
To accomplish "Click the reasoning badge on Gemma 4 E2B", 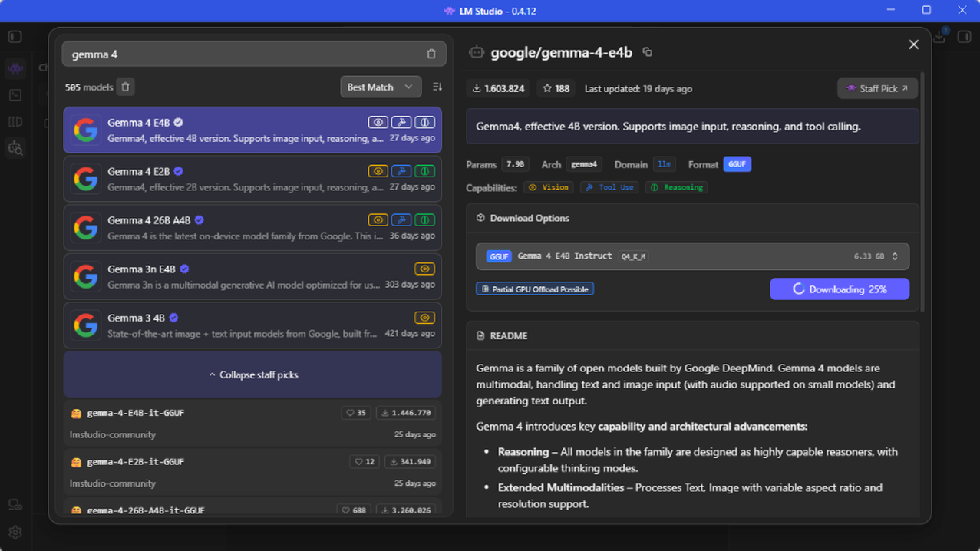I will (x=424, y=171).
